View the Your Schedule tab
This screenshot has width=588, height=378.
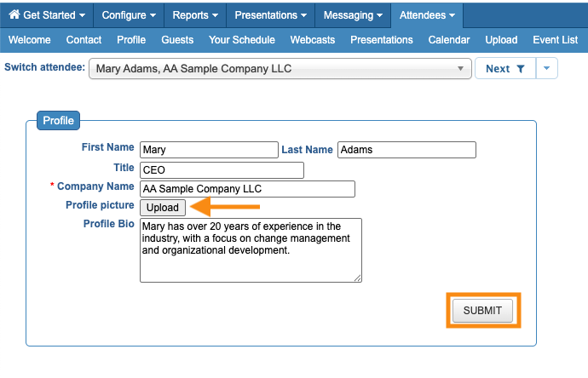point(242,40)
